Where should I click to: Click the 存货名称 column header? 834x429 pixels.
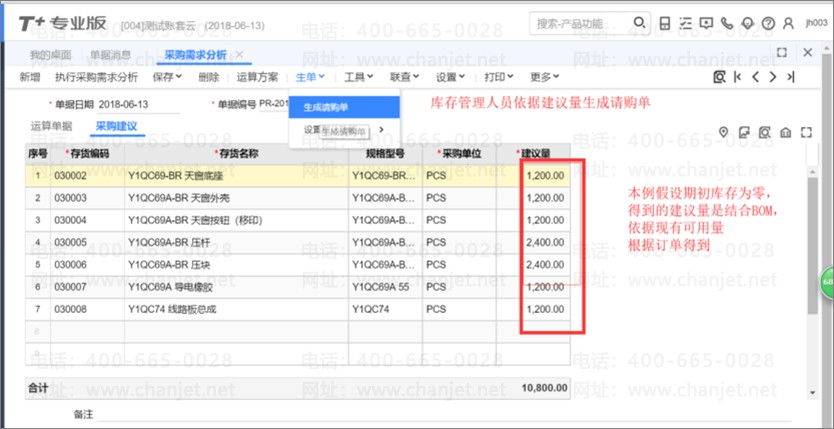[236, 154]
